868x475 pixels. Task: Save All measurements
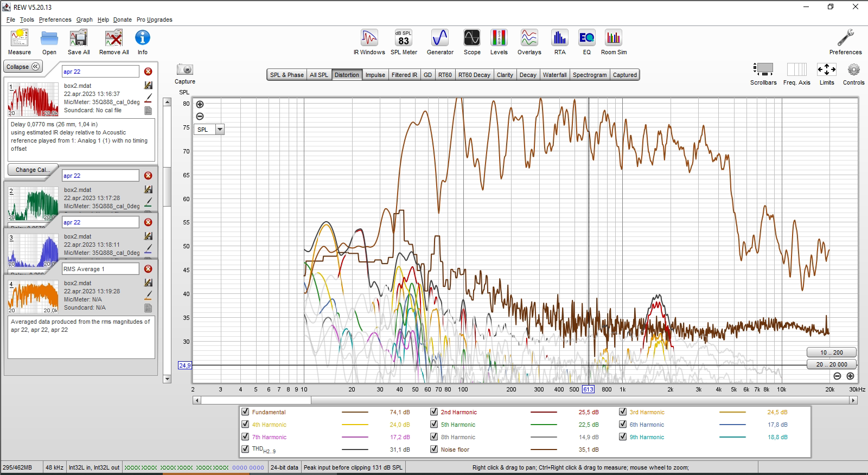coord(79,42)
